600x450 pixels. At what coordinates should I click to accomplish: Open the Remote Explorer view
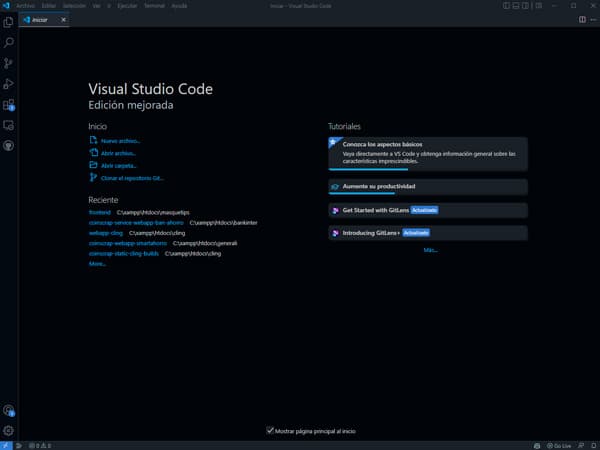click(x=8, y=125)
